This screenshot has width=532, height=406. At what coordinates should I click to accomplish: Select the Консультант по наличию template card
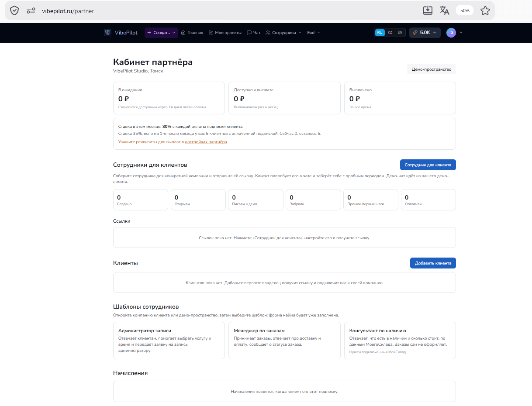(400, 341)
